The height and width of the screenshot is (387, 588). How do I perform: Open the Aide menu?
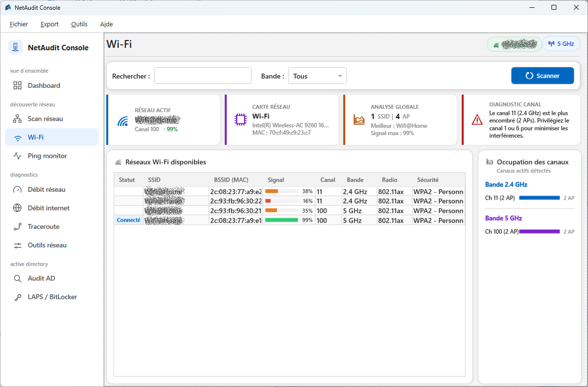106,24
